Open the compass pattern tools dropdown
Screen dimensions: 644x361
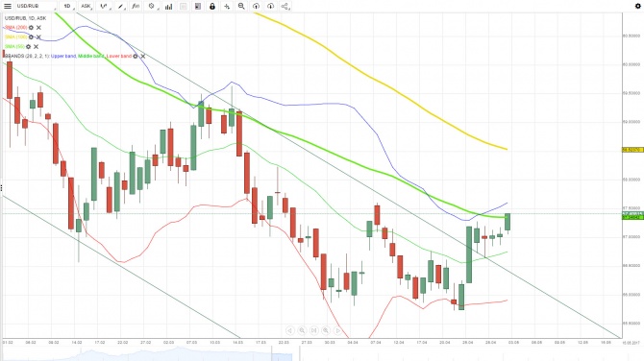152,6
